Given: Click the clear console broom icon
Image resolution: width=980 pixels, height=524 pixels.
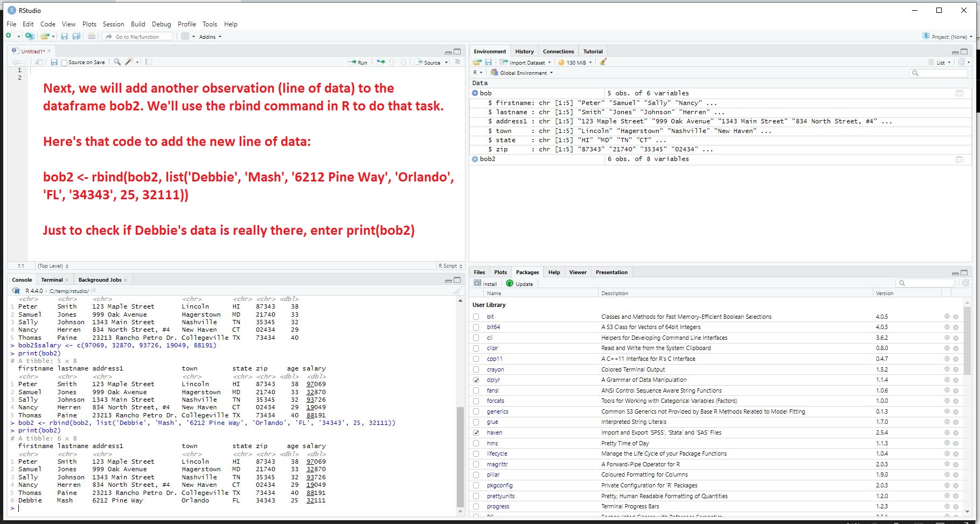Looking at the screenshot, I should point(457,291).
